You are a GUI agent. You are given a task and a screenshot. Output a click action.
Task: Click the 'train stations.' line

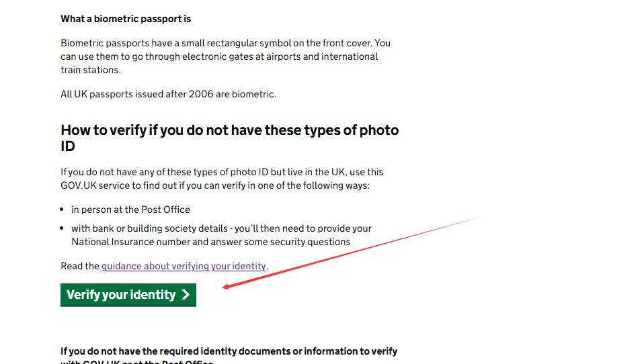(91, 70)
